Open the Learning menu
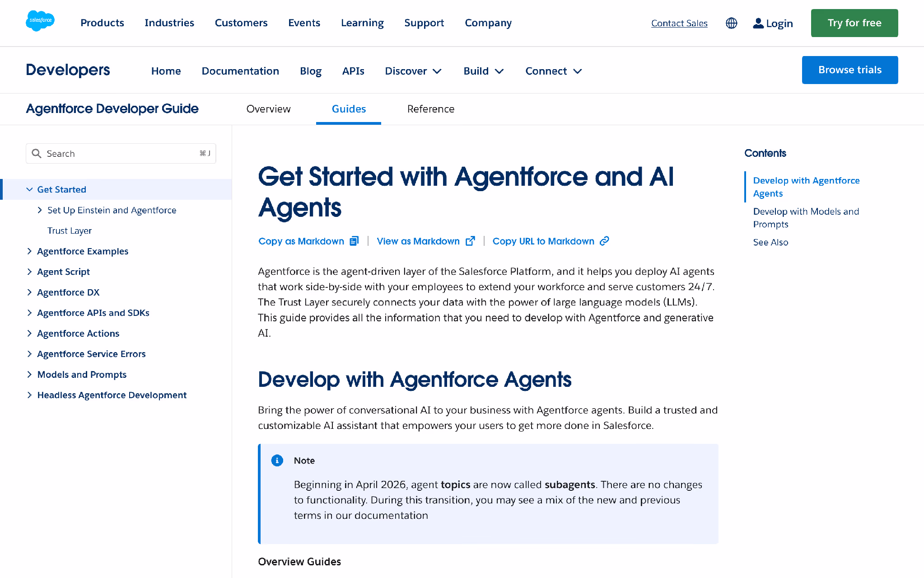This screenshot has height=578, width=924. 362,23
